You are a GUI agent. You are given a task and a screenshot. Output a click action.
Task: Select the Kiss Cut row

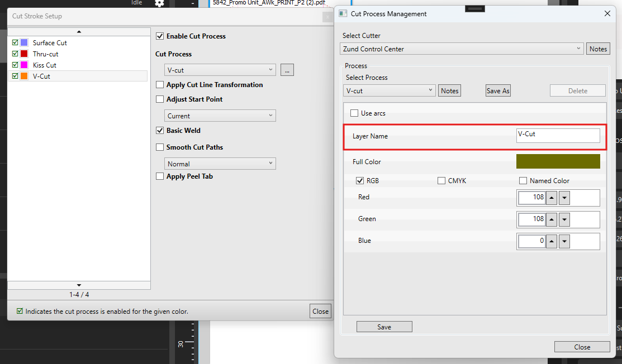click(78, 65)
